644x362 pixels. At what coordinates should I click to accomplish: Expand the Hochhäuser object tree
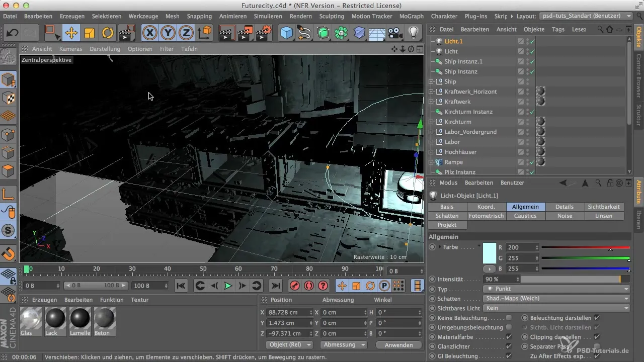pyautogui.click(x=431, y=152)
